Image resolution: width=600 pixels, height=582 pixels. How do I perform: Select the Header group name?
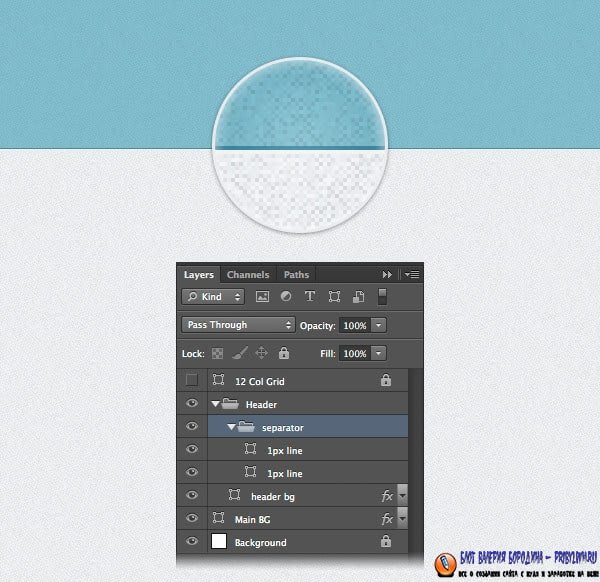point(261,404)
